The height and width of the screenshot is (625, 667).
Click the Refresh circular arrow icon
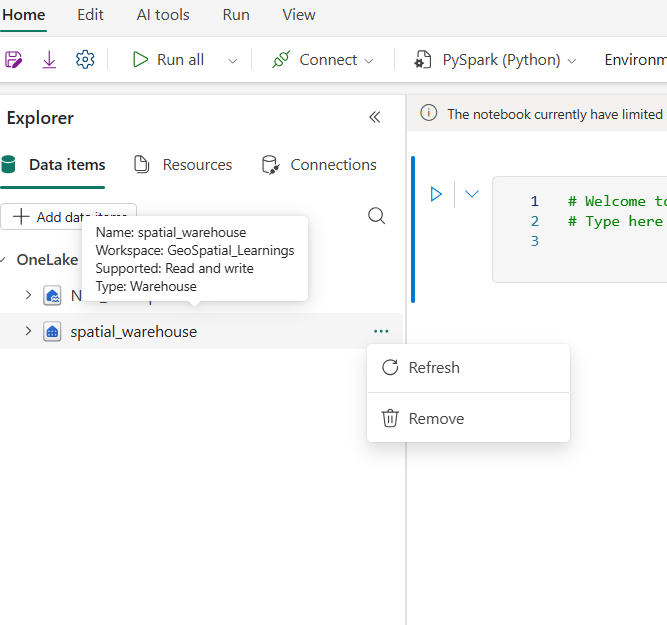(390, 367)
